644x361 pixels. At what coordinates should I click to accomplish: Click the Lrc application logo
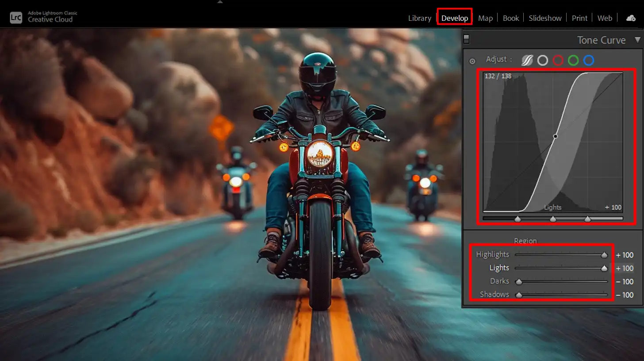pyautogui.click(x=16, y=18)
